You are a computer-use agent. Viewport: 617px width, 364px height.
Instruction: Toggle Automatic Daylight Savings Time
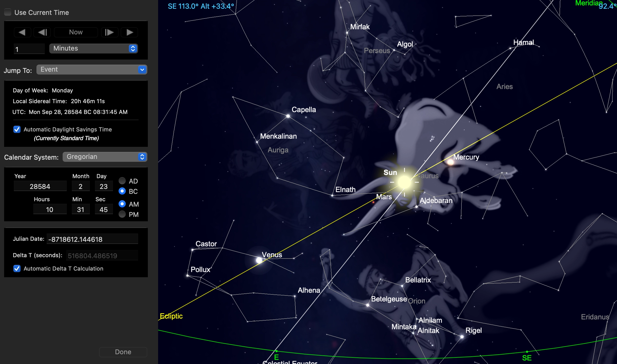click(17, 129)
